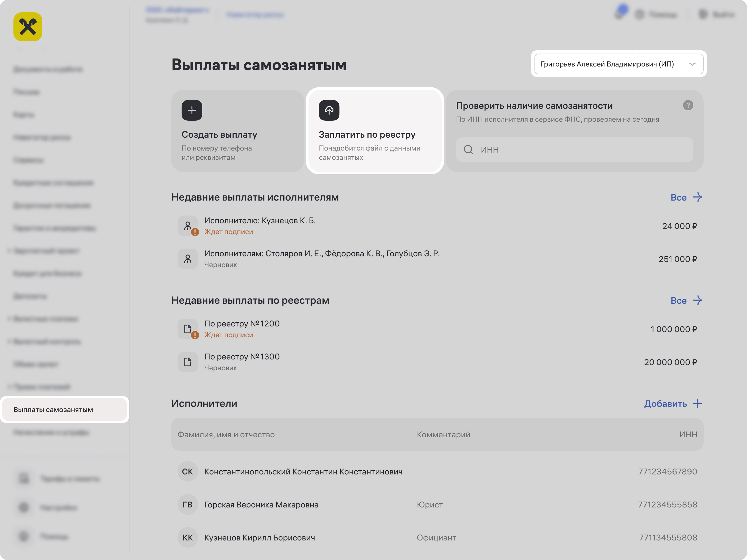Image resolution: width=747 pixels, height=560 pixels.
Task: Open the 251 000 ₽ draft payment row
Action: coord(437,259)
